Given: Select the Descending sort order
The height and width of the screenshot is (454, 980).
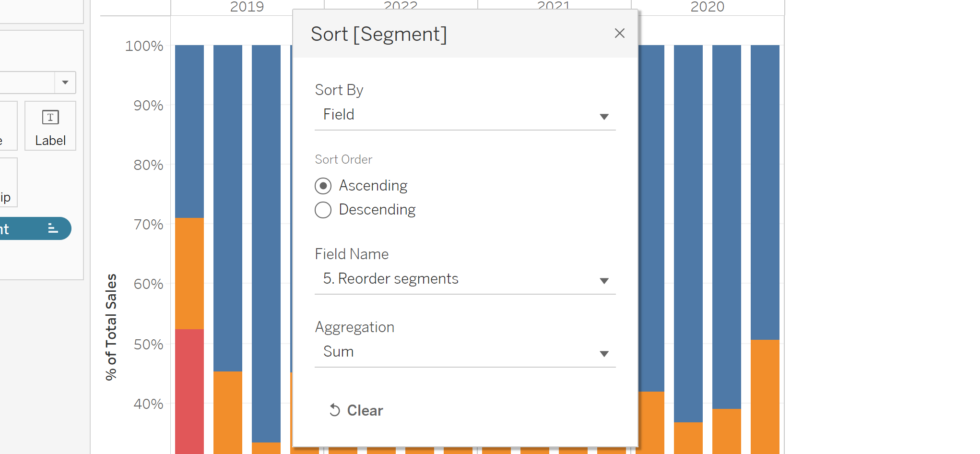Looking at the screenshot, I should click(323, 210).
